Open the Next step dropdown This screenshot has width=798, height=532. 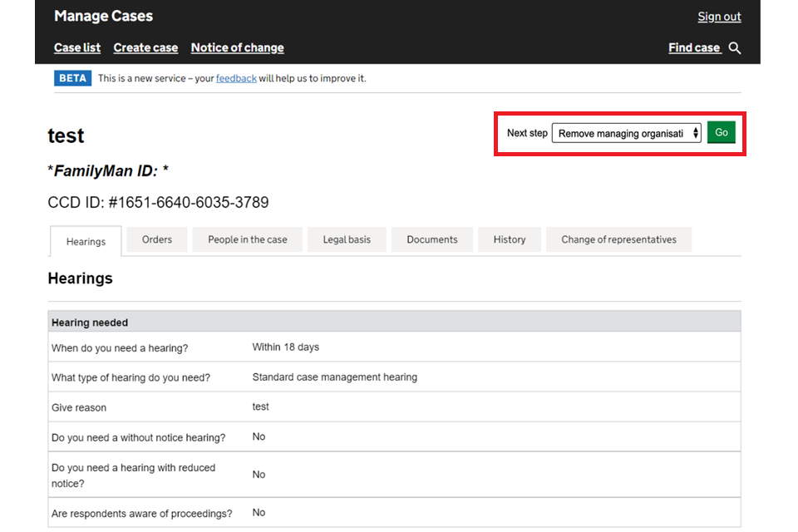(x=627, y=133)
